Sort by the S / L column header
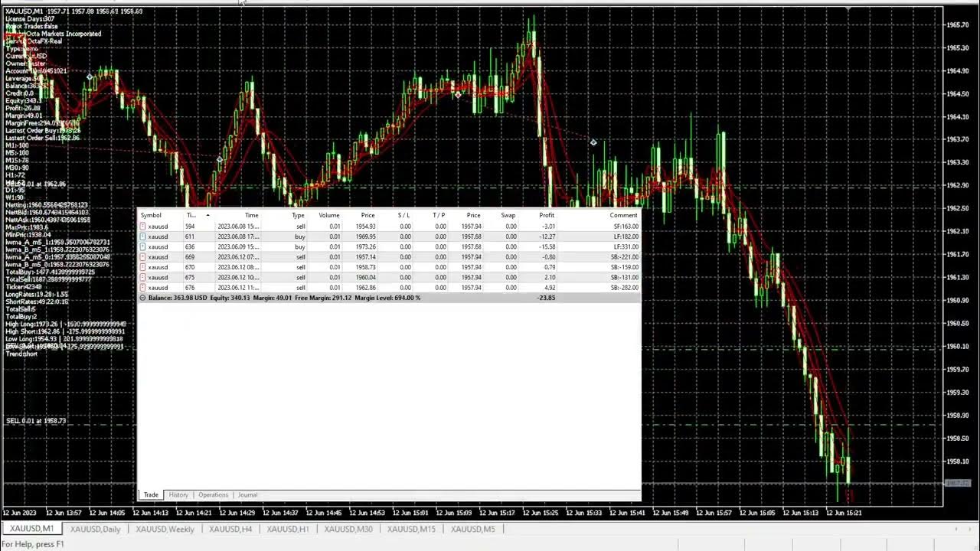980x551 pixels. click(403, 215)
